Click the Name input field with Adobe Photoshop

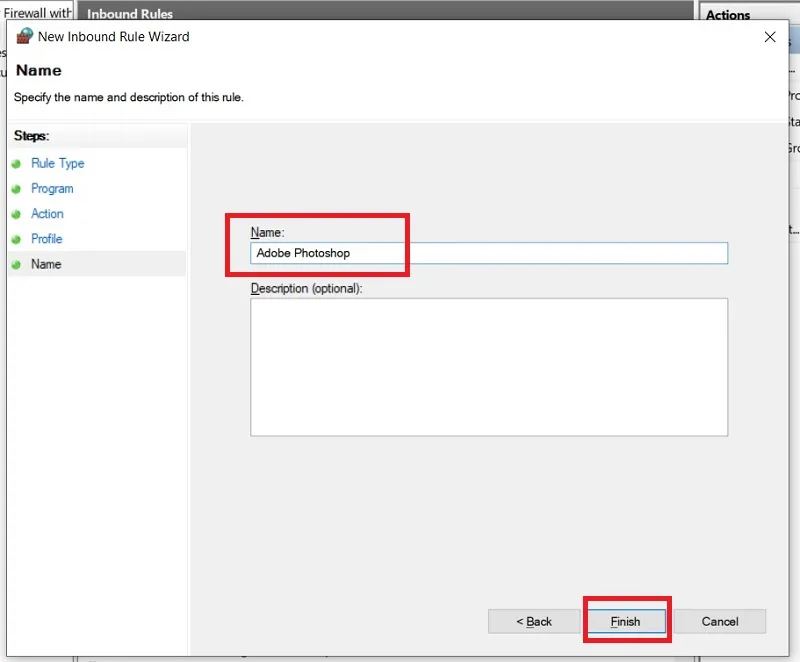[489, 253]
